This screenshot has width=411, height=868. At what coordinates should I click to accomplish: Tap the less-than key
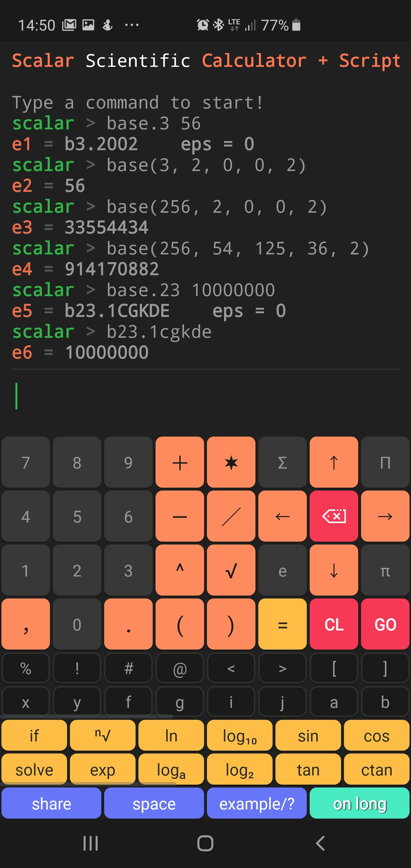click(x=231, y=668)
